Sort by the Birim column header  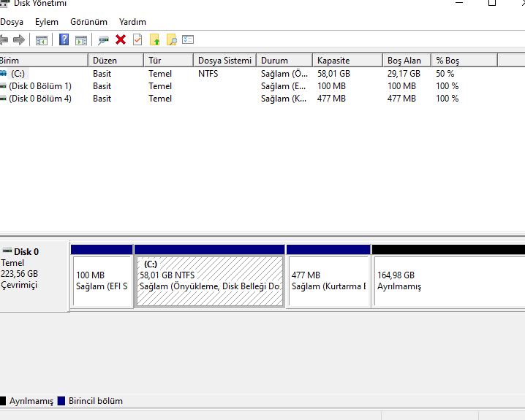tap(44, 60)
